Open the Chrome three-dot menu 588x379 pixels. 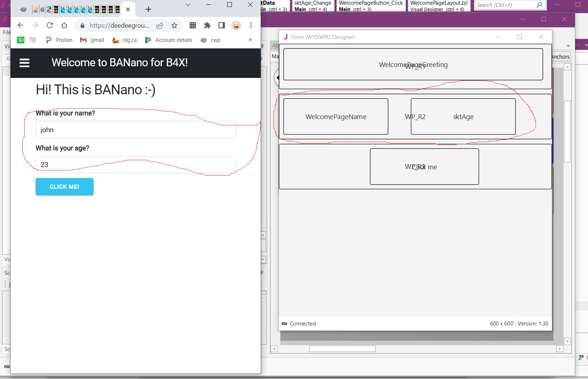click(251, 25)
